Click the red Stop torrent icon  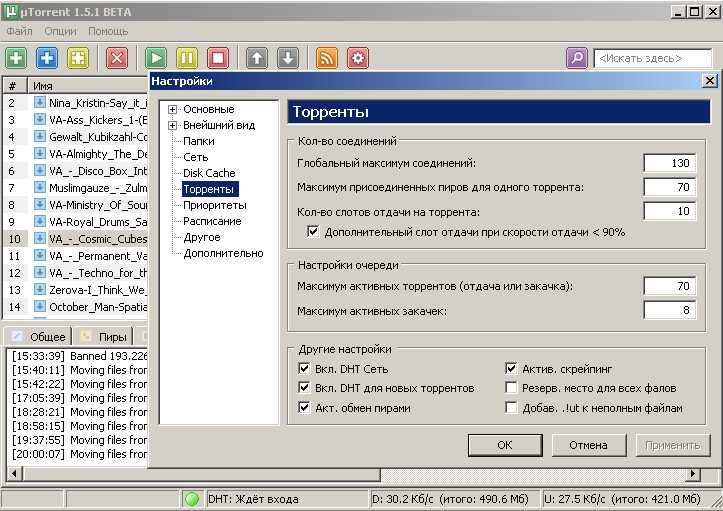[218, 58]
